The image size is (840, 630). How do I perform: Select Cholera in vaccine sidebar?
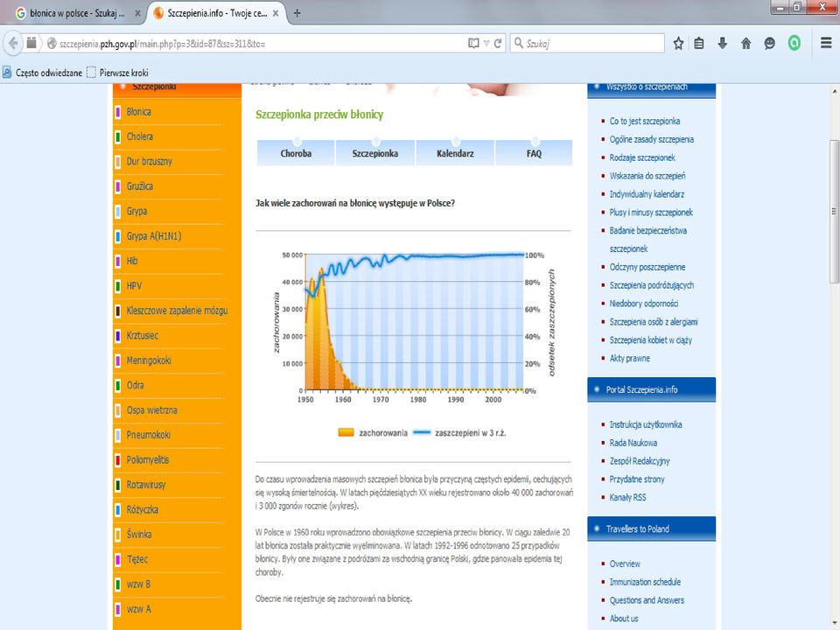click(x=140, y=136)
